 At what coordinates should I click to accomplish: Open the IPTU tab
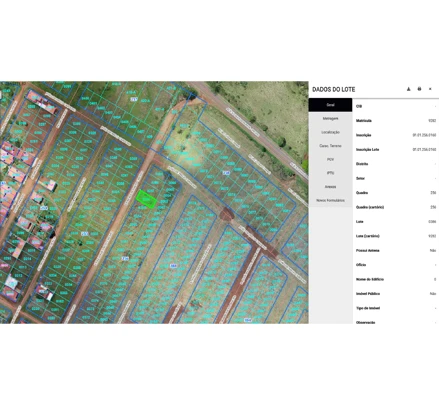tap(330, 173)
